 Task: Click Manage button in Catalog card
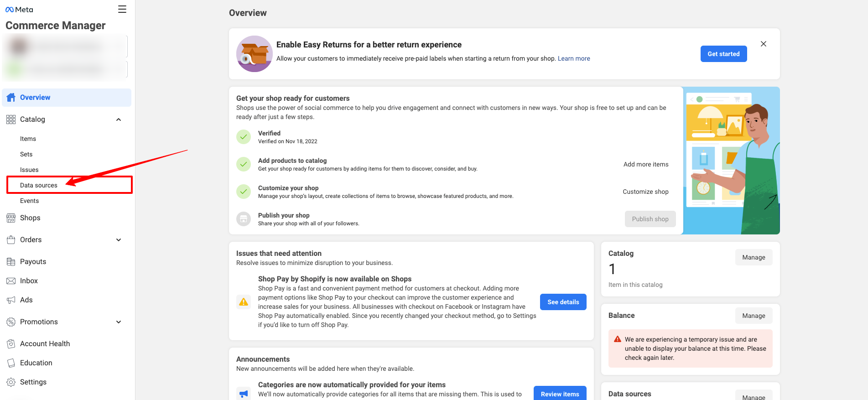[754, 257]
